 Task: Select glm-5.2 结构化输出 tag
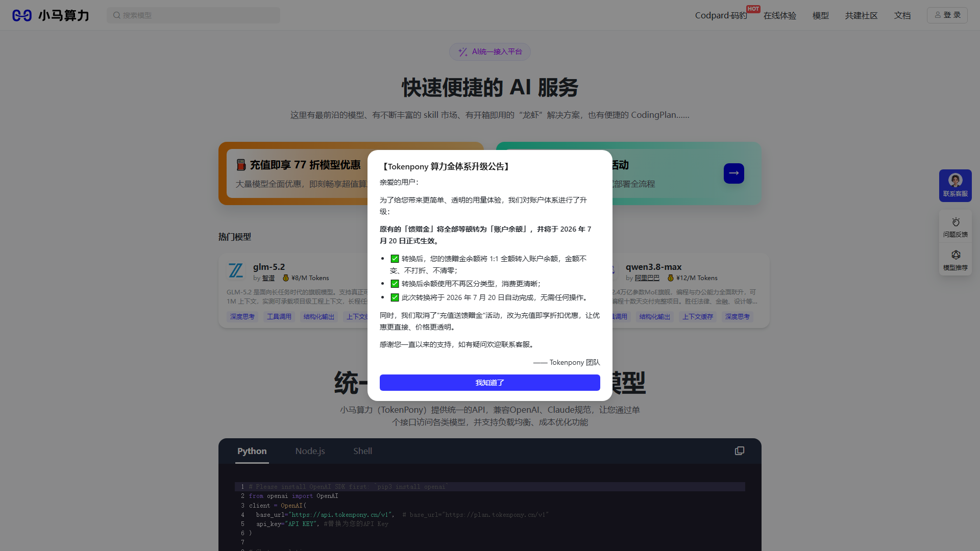click(x=319, y=317)
